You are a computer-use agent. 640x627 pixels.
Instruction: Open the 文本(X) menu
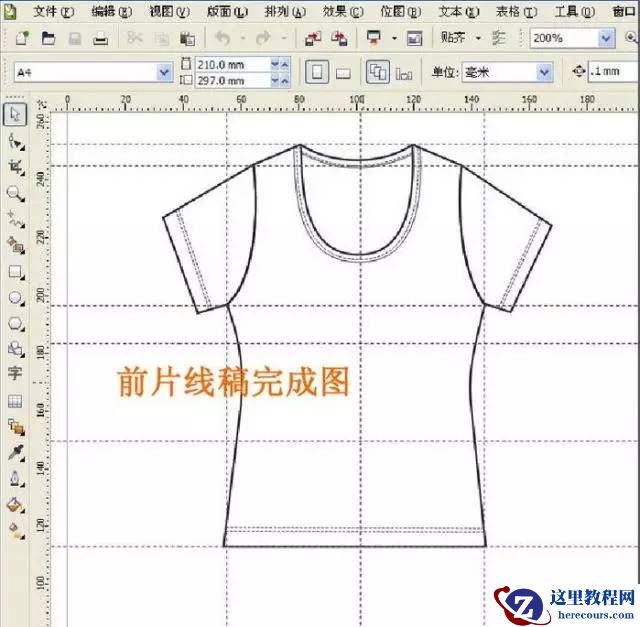pos(459,11)
